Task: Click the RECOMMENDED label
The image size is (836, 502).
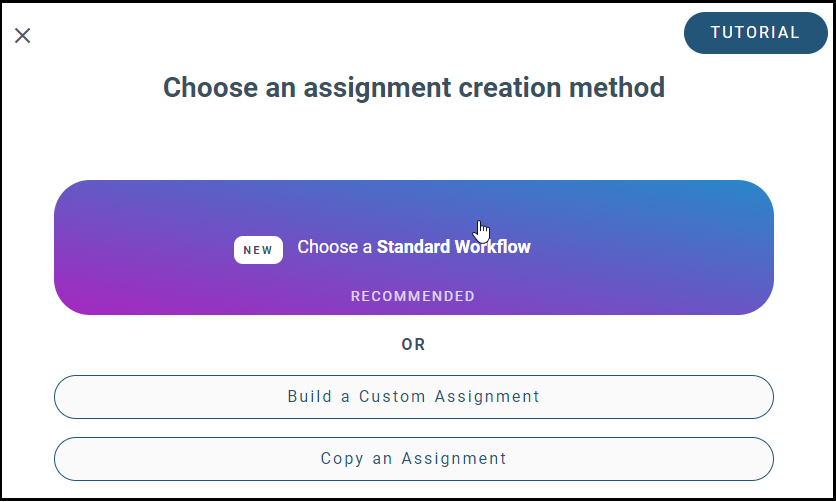Action: coord(413,296)
